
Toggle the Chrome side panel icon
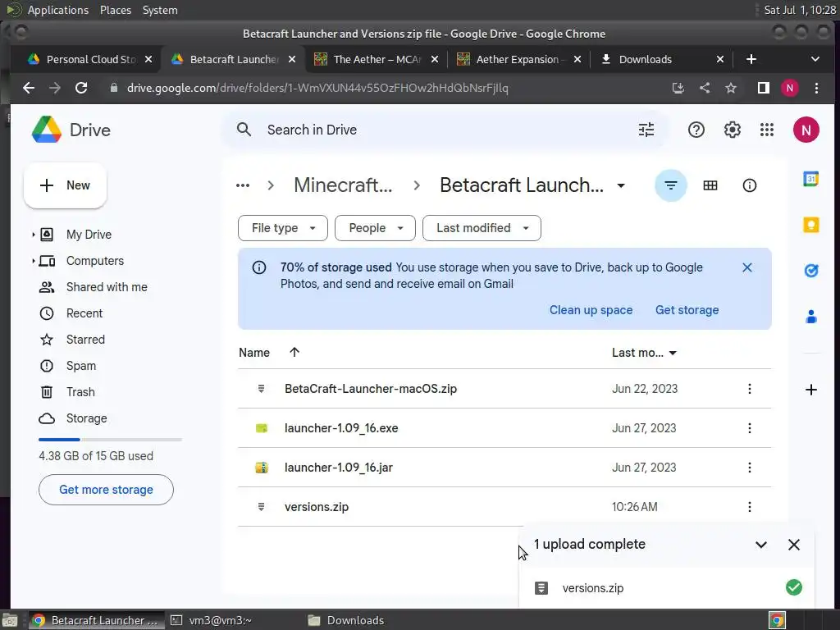point(764,88)
